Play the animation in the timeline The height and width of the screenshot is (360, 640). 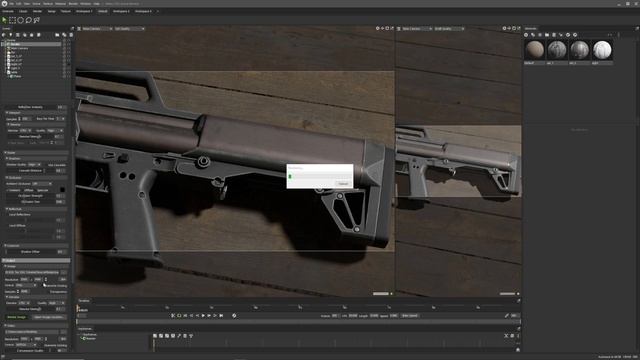pyautogui.click(x=203, y=316)
